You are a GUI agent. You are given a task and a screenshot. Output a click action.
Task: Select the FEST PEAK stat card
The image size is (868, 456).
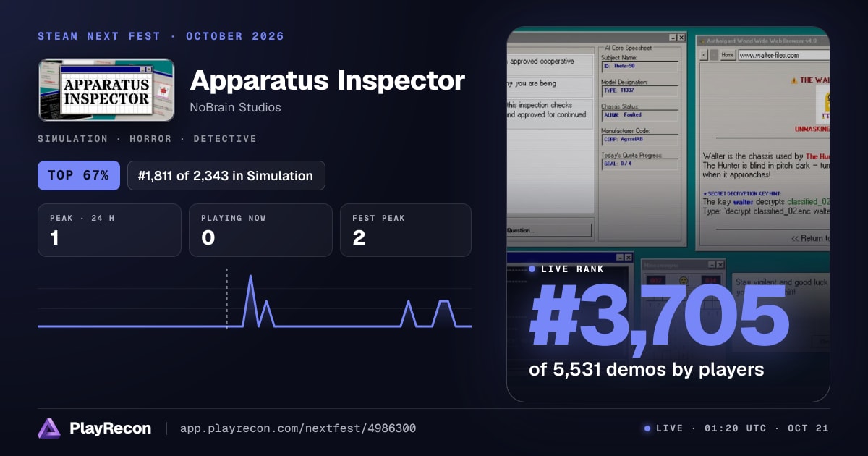[405, 230]
